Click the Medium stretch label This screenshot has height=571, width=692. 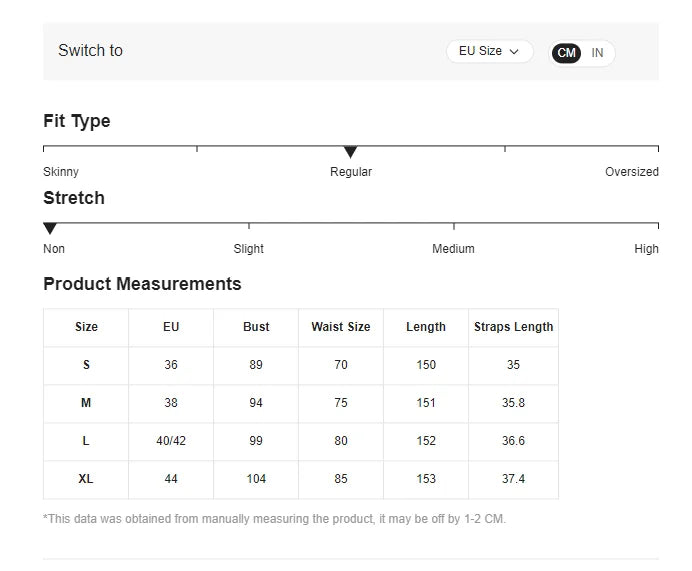pos(453,249)
